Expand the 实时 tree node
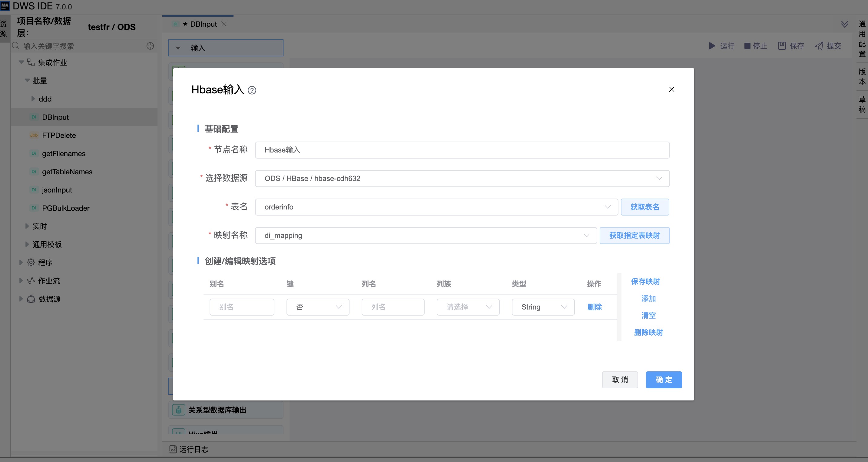Screen dimensions: 868x462 point(27,226)
